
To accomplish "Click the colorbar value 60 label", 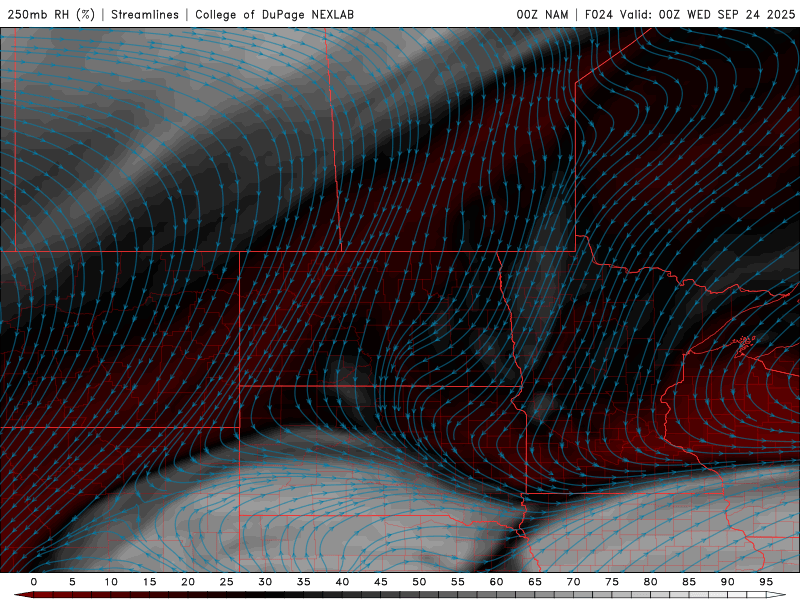I will click(496, 582).
